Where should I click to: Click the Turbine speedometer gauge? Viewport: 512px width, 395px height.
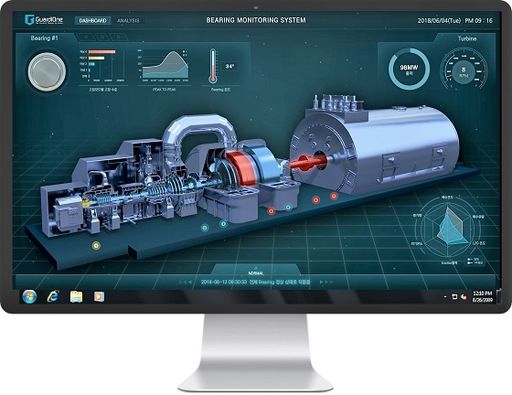[x=464, y=69]
